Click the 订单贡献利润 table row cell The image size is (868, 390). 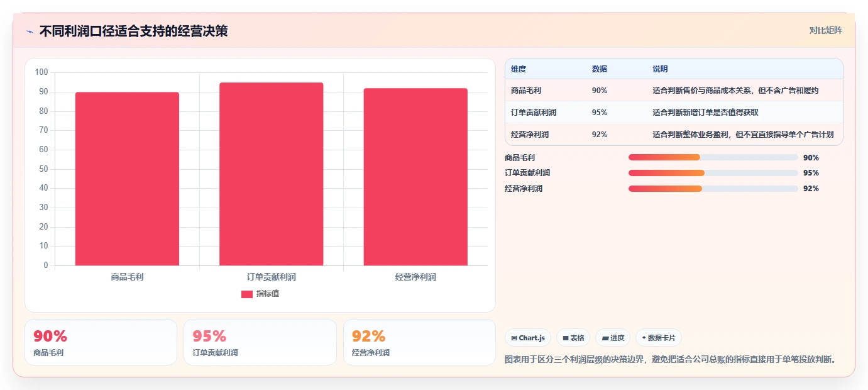coord(534,113)
